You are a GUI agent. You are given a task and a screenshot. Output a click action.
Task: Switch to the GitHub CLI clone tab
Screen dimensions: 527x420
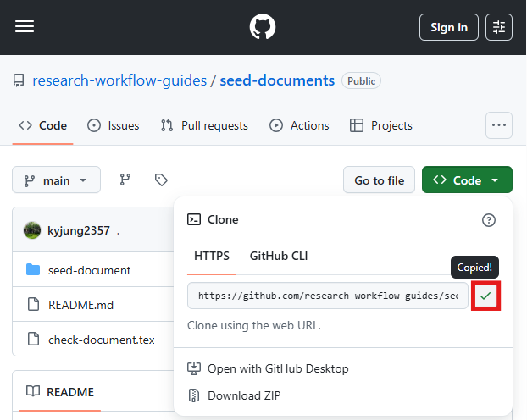click(279, 257)
